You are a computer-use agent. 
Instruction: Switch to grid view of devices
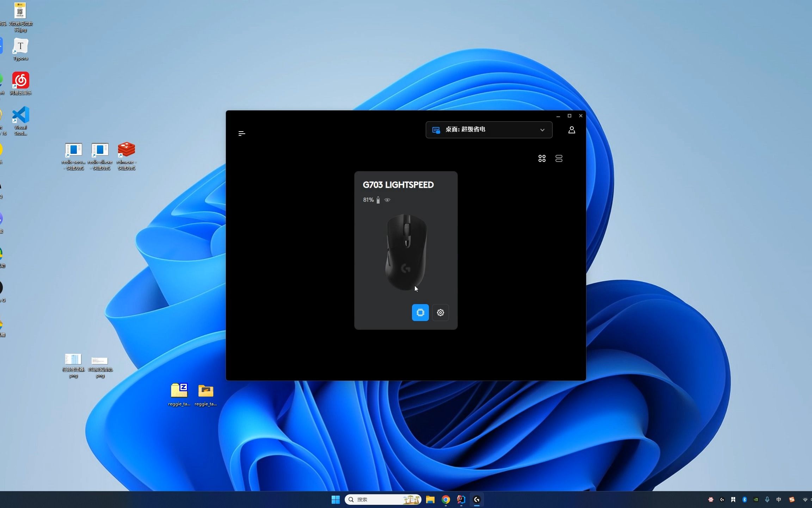(542, 159)
